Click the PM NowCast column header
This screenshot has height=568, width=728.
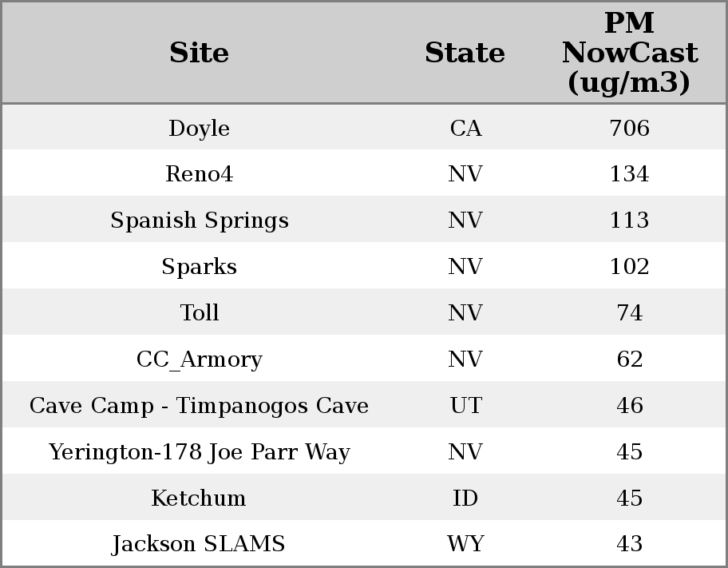[629, 54]
